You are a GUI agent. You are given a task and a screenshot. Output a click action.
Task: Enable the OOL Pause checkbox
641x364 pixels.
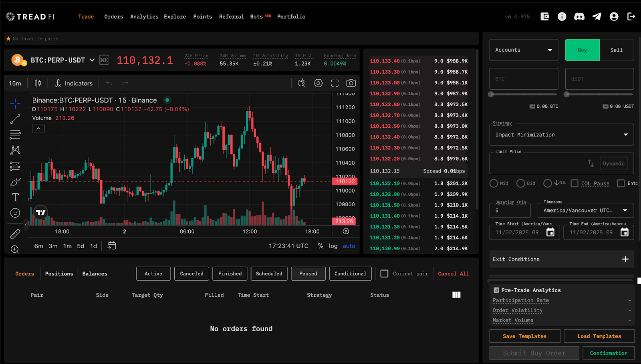pyautogui.click(x=574, y=183)
